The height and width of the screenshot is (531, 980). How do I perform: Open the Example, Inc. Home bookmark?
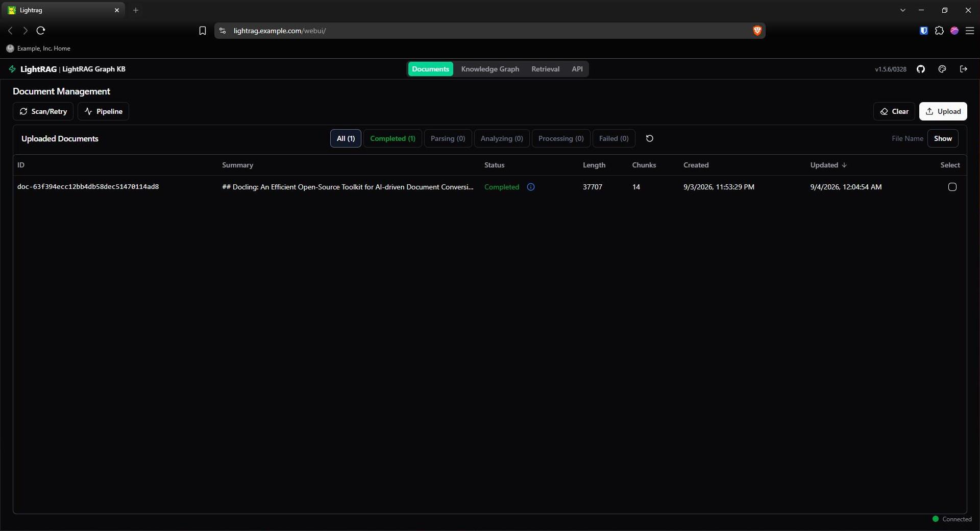point(38,49)
